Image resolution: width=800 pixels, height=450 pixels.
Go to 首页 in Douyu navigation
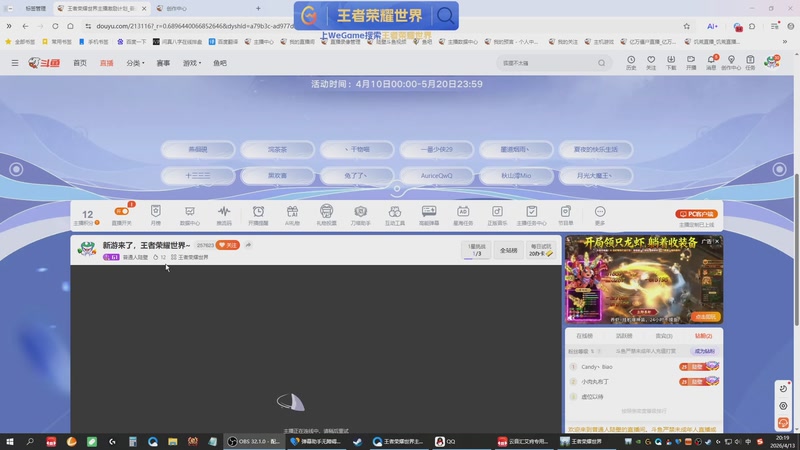[80, 63]
